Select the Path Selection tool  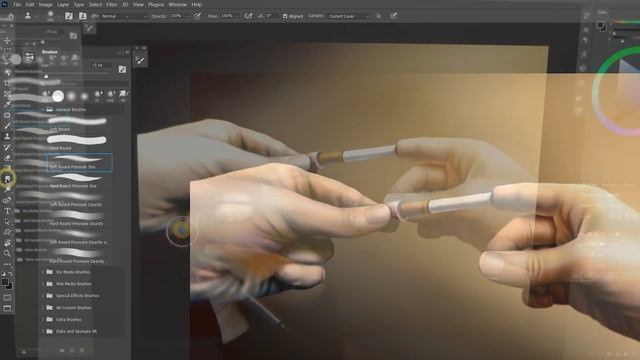pyautogui.click(x=7, y=222)
